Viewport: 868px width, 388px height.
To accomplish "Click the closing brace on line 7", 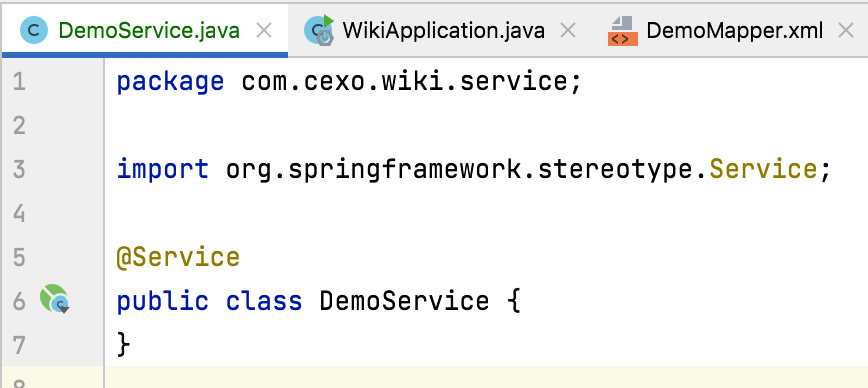I will pos(123,345).
